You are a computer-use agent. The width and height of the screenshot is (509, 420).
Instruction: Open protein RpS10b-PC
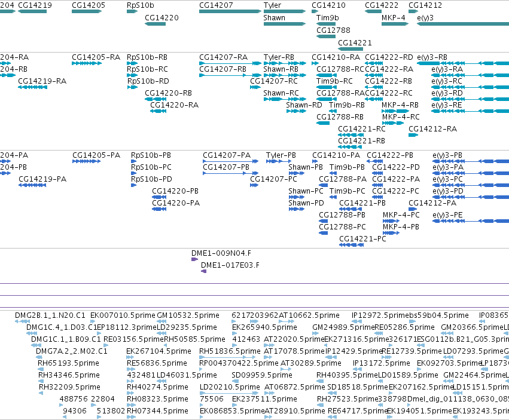(x=151, y=167)
